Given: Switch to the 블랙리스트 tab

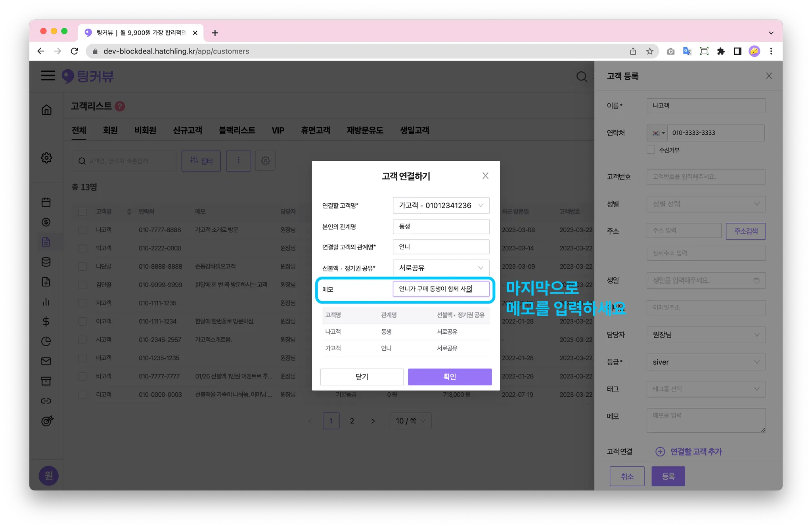Looking at the screenshot, I should coord(237,130).
